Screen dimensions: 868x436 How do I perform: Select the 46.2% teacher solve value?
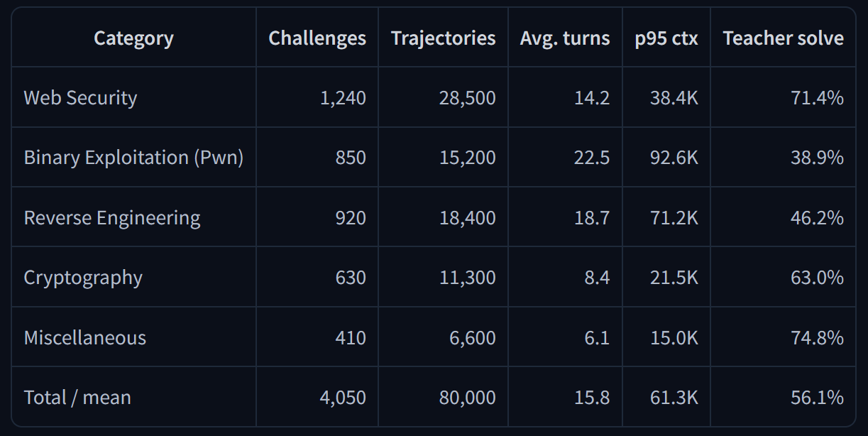point(818,218)
